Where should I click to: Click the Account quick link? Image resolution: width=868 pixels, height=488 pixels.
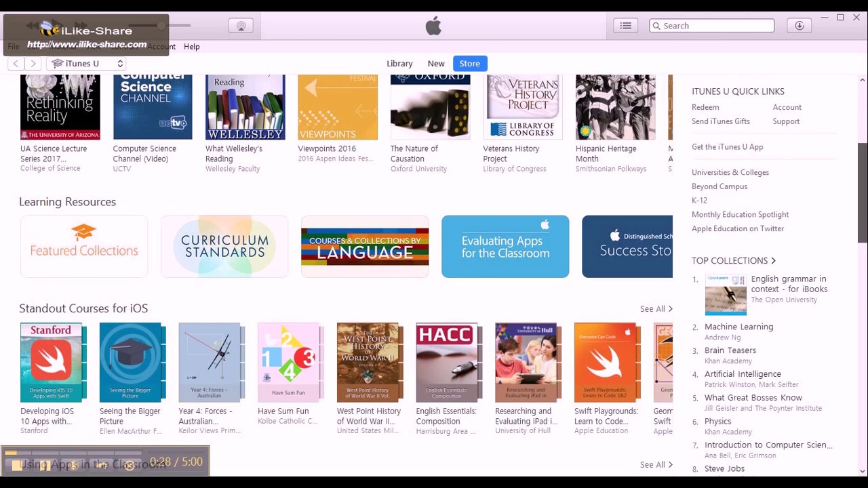787,107
